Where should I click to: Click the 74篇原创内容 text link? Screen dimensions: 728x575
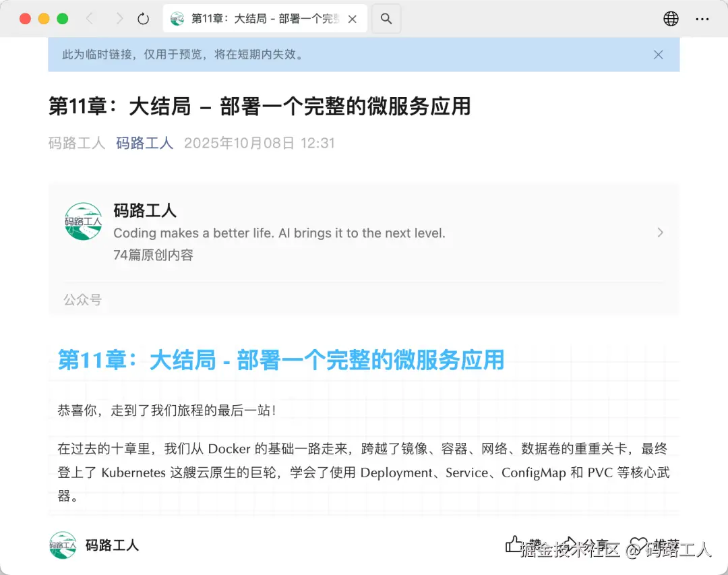(x=153, y=255)
